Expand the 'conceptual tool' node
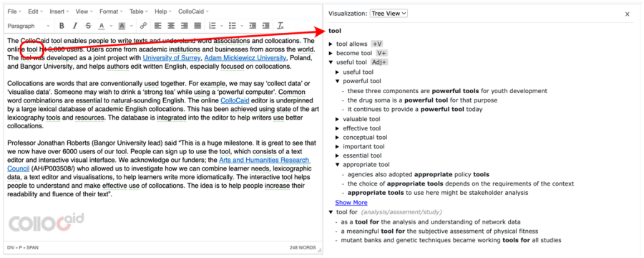The height and width of the screenshot is (258, 644). click(338, 138)
